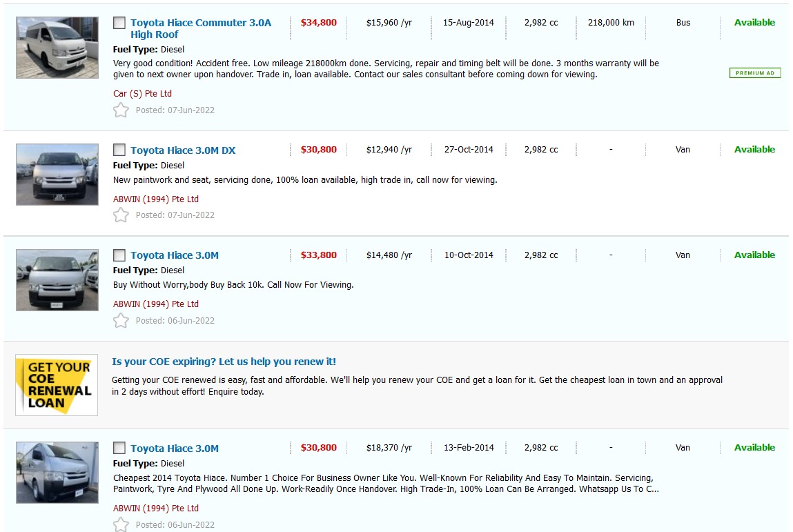Viewport: 793px width, 532px height.
Task: Tick checkbox for Hiace 3.0M registered 13-Feb-2014
Action: 119,448
